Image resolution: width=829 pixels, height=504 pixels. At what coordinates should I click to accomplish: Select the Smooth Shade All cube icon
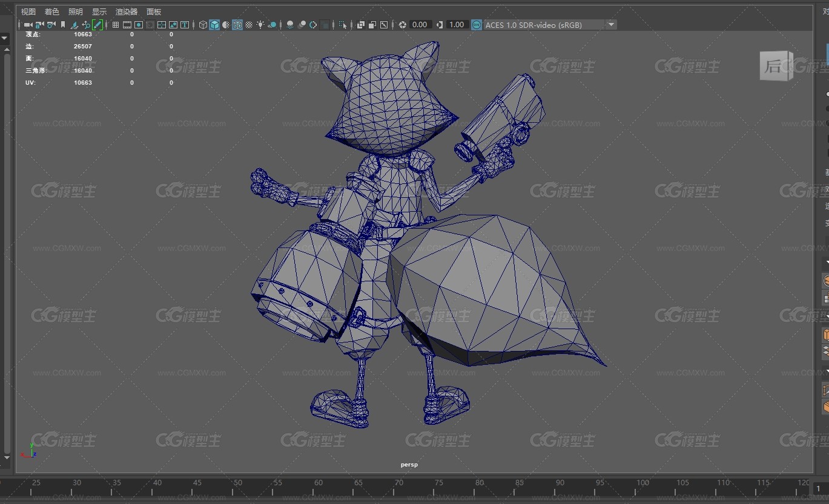pyautogui.click(x=214, y=25)
